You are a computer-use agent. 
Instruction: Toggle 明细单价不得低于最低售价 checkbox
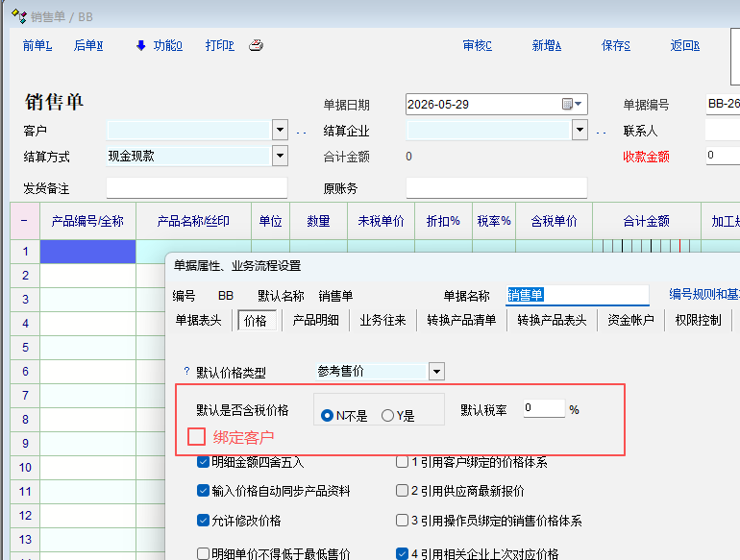[x=203, y=553]
